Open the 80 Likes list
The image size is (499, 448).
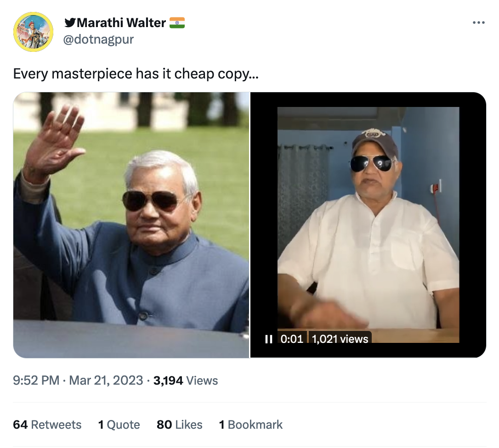[180, 424]
